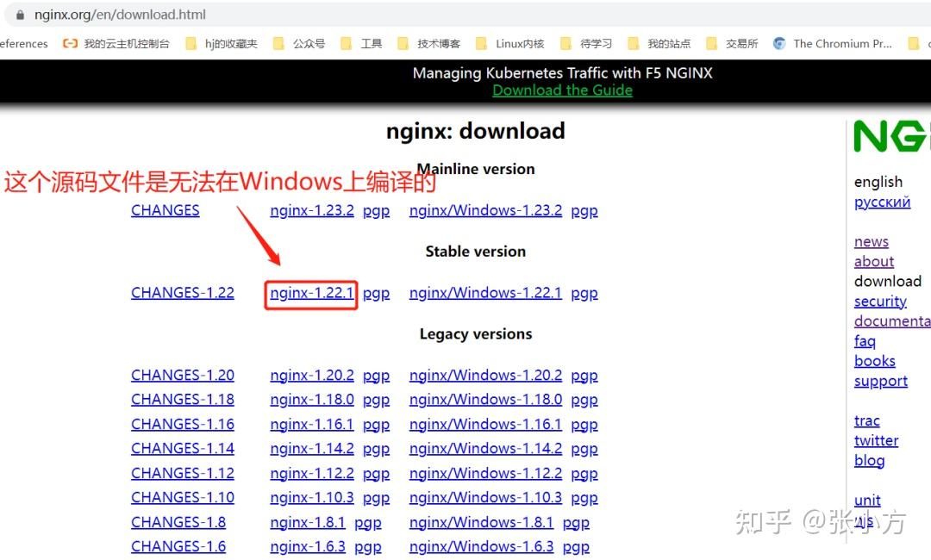Click the NGINX logo in the sidebar

pyautogui.click(x=890, y=135)
